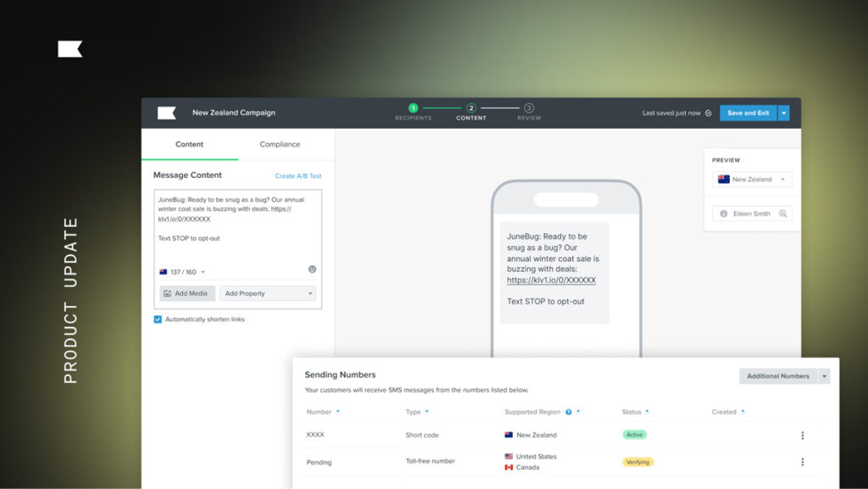Click the search icon beside Eileen Smith
Viewport: 868px width, 489px height.
coord(783,214)
